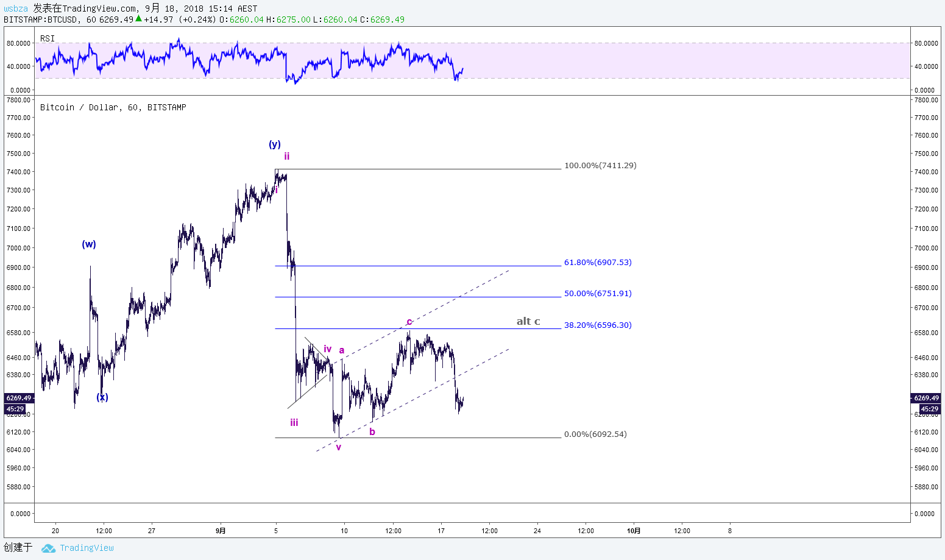
Task: Click the green up-arrow price change icon
Action: [138, 18]
